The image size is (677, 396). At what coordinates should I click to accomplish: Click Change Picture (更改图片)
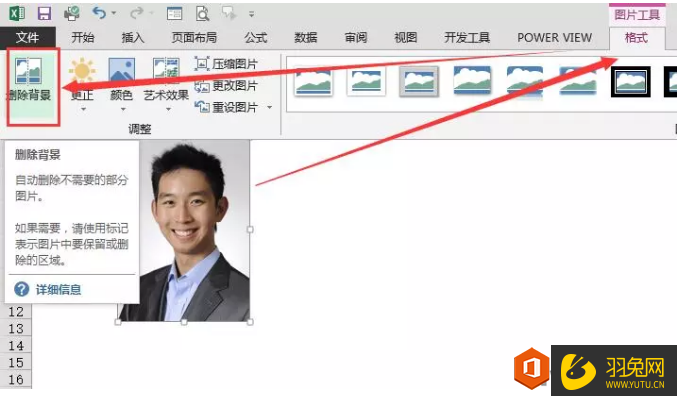click(226, 86)
